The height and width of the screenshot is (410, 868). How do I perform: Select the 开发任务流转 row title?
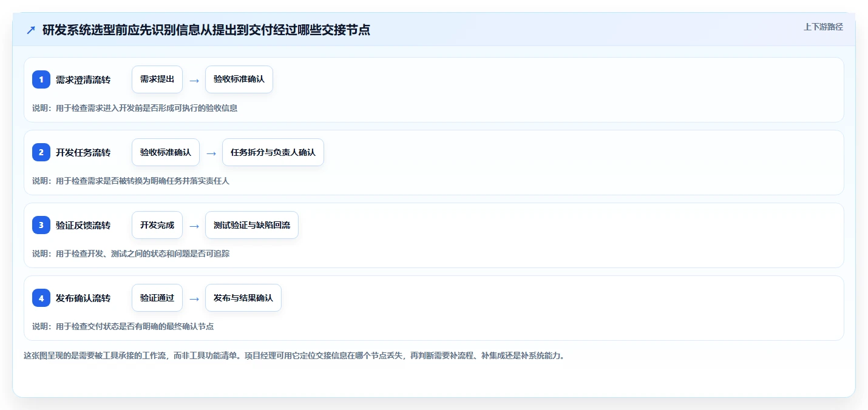83,152
